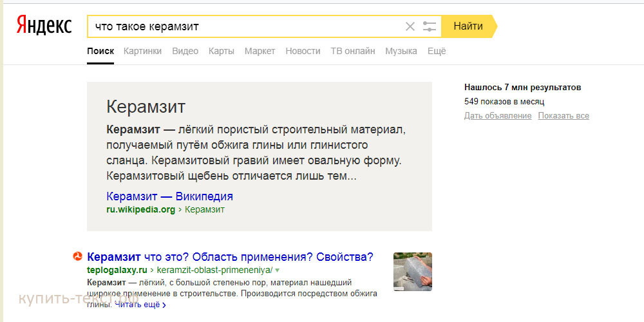Screen dimensions: 644x322
Task: Click the teplogalaxy.ru domain link
Action: [117, 270]
